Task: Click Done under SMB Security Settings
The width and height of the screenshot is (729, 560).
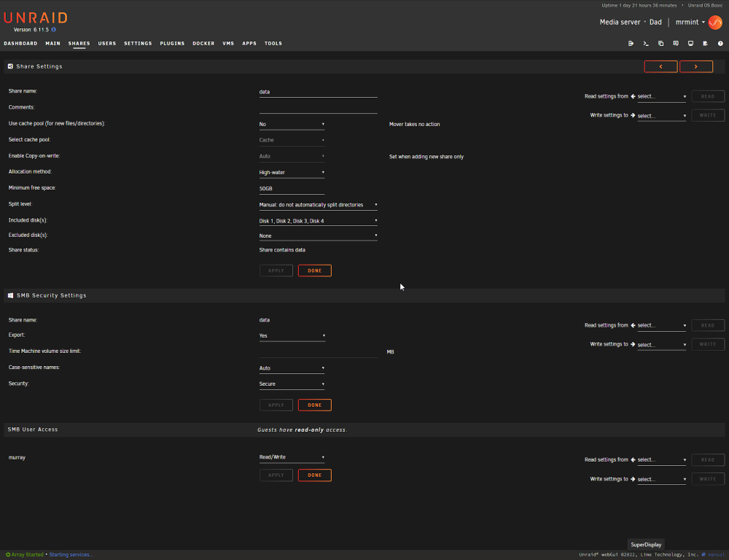Action: click(315, 405)
